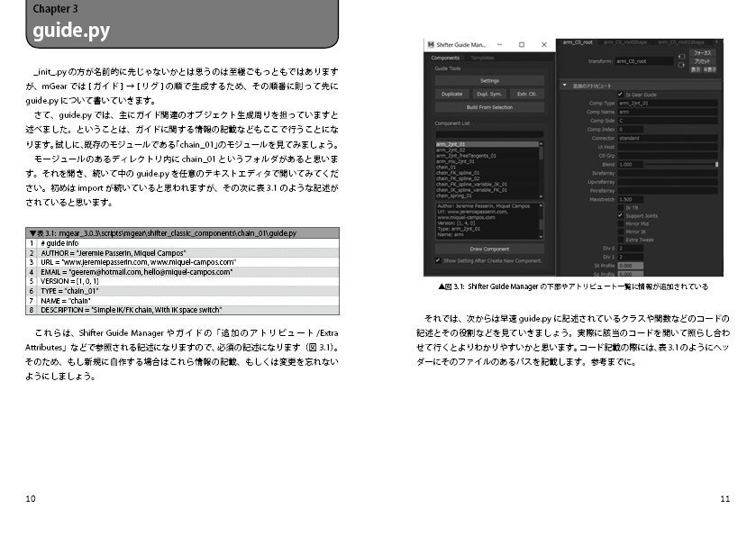756x536 pixels.
Task: Click the component search field above the list
Action: coord(489,134)
